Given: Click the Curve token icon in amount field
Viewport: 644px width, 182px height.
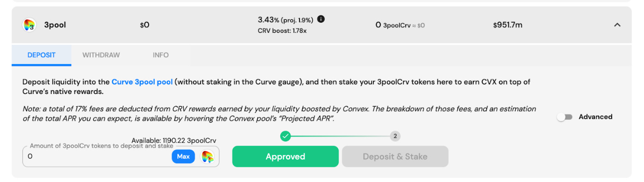Looking at the screenshot, I should [x=207, y=157].
